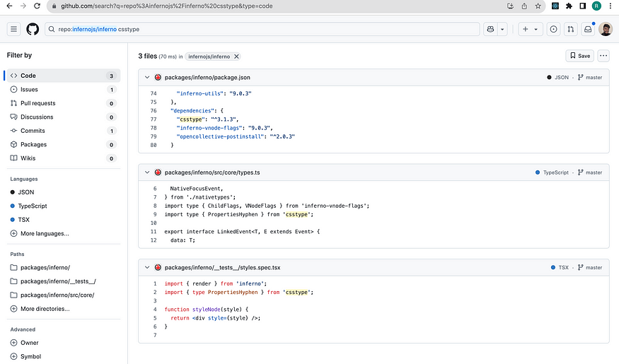Open the Copilot dropdown arrow
Viewport: 619px width, 364px height.
coord(502,29)
